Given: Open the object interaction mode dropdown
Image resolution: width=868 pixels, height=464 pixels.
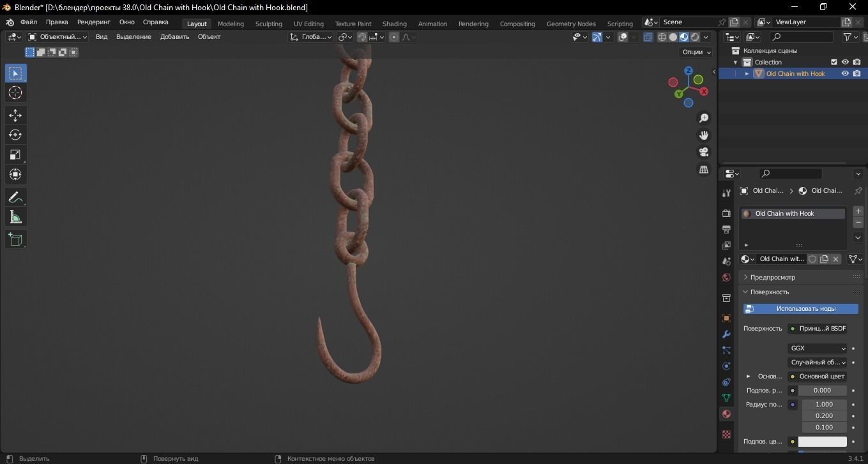Looking at the screenshot, I should point(59,37).
